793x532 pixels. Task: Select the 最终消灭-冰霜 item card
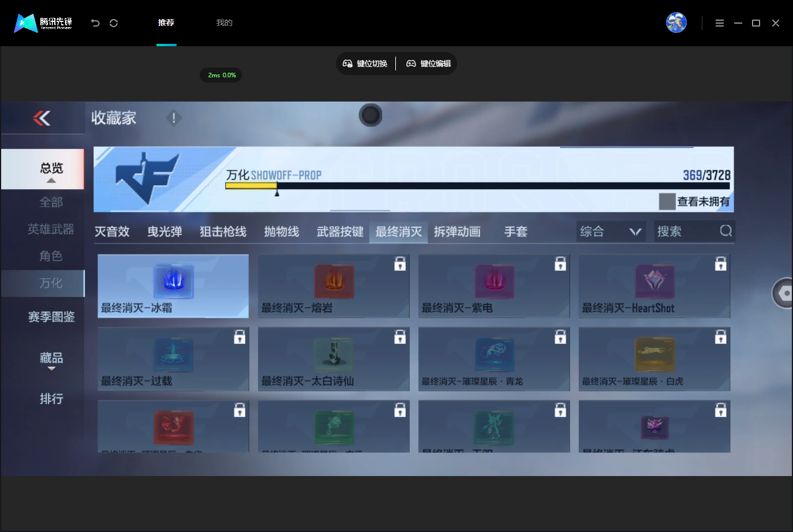click(x=173, y=286)
